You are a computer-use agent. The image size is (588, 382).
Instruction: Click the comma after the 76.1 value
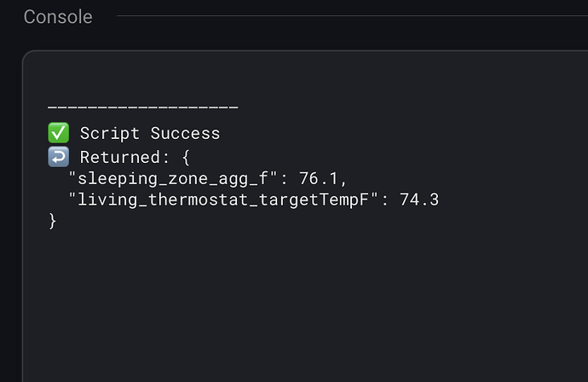(343, 180)
